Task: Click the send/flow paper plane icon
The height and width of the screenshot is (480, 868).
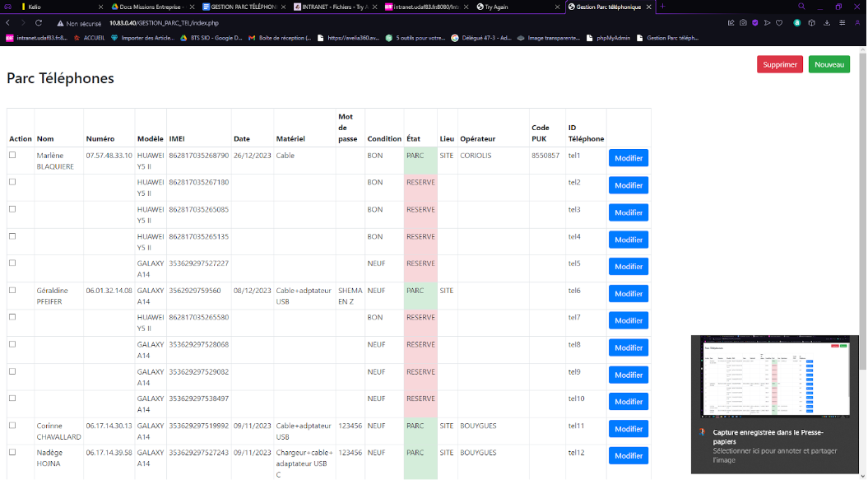Action: pyautogui.click(x=767, y=23)
